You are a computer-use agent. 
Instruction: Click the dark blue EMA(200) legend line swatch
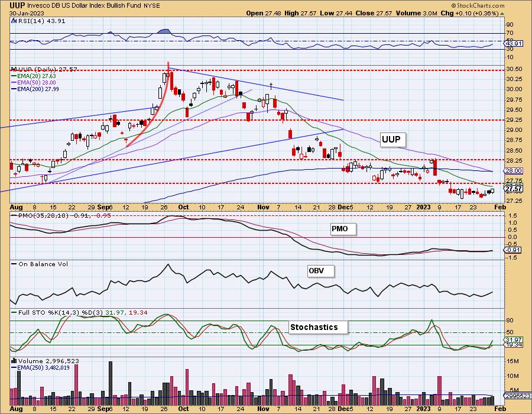point(14,89)
